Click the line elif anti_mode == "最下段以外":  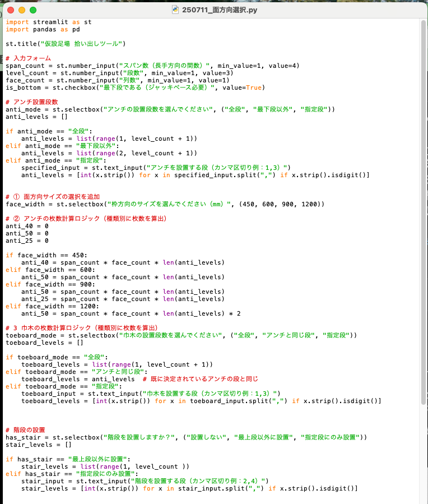(62, 146)
